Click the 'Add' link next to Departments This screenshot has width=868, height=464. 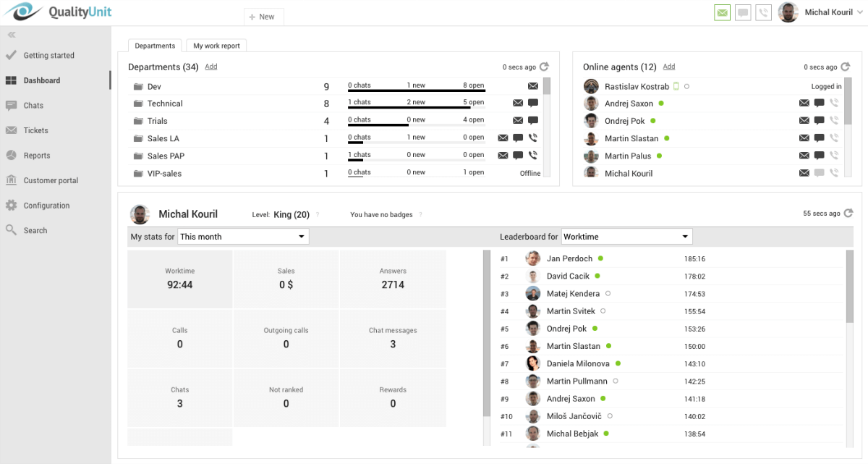coord(210,66)
